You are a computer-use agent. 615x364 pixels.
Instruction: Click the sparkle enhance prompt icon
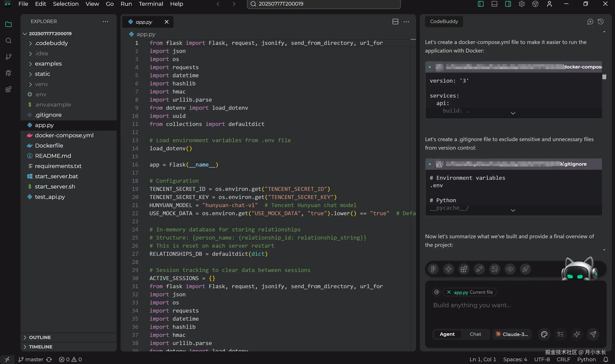coord(577,334)
